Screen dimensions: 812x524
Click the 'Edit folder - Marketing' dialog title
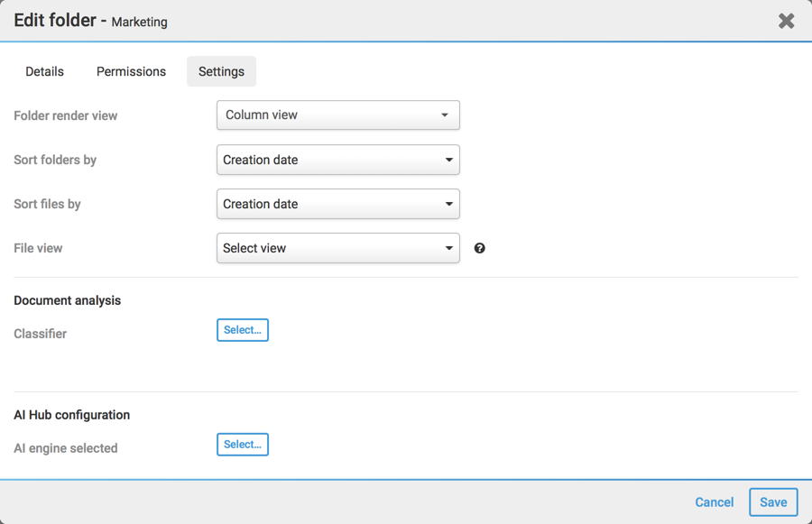click(x=90, y=21)
